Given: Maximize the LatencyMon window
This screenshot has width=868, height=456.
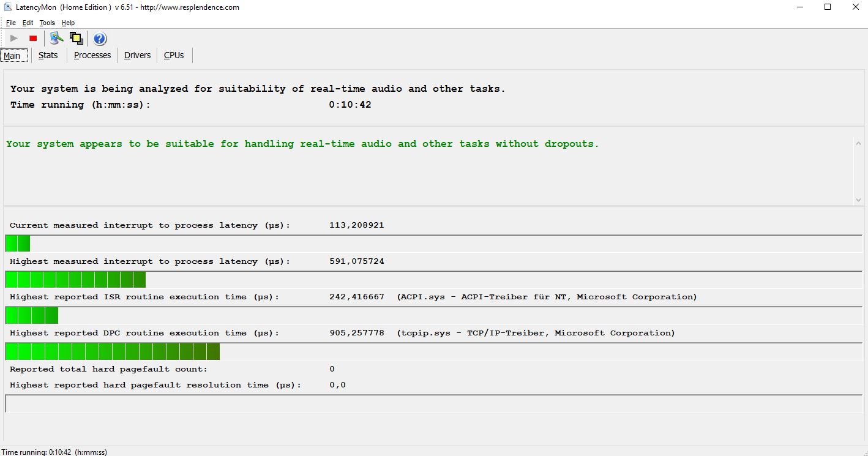Looking at the screenshot, I should click(x=828, y=7).
